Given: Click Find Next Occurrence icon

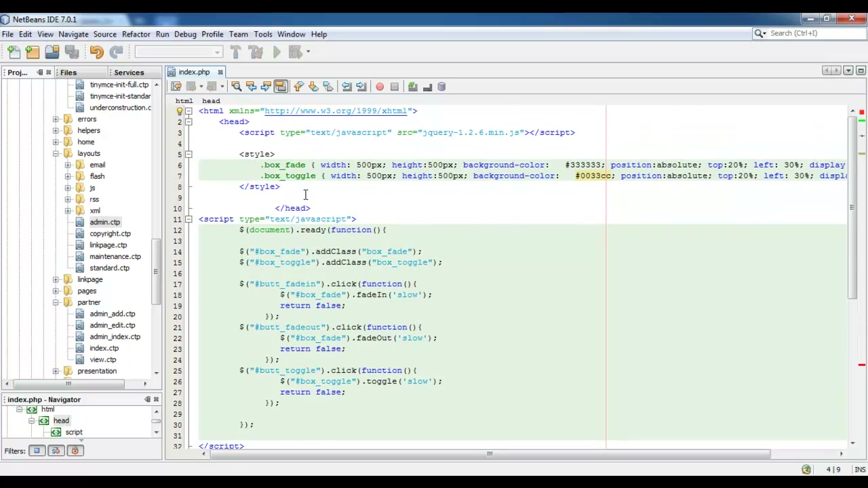Looking at the screenshot, I should click(x=266, y=86).
